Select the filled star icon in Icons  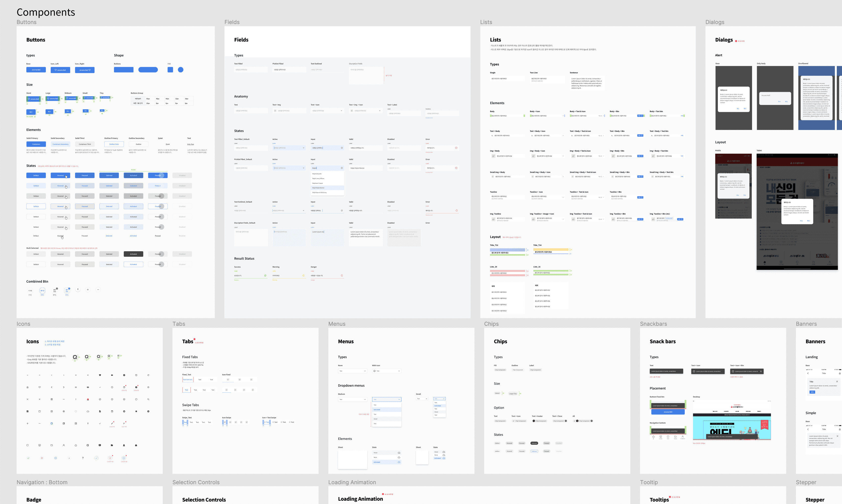pos(136,411)
